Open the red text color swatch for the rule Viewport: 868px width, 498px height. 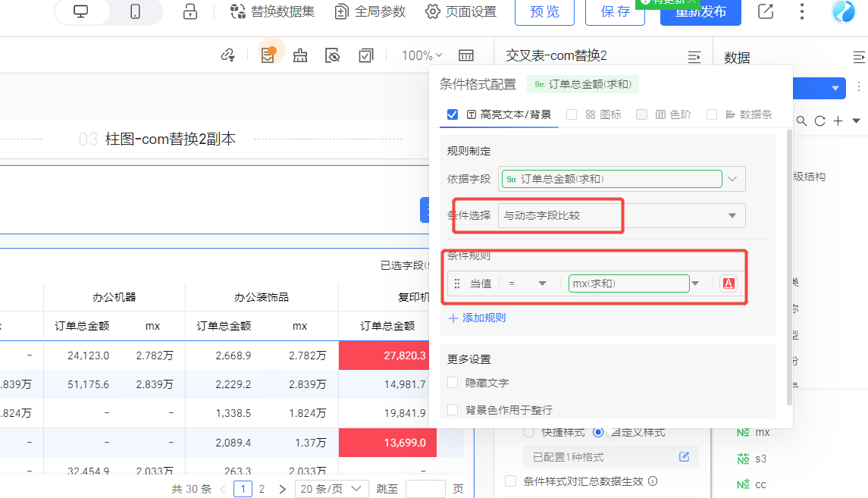click(x=728, y=283)
